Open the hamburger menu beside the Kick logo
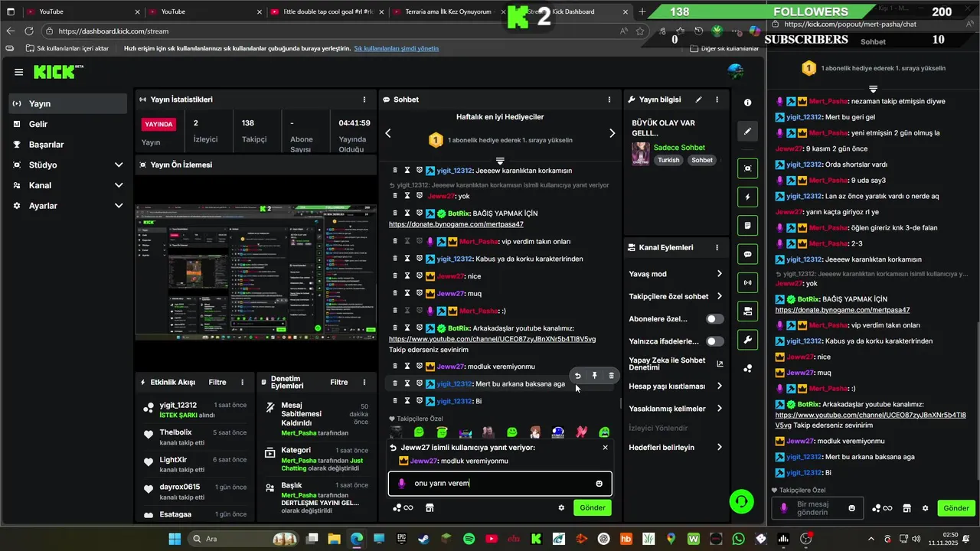The height and width of the screenshot is (551, 980). (18, 72)
